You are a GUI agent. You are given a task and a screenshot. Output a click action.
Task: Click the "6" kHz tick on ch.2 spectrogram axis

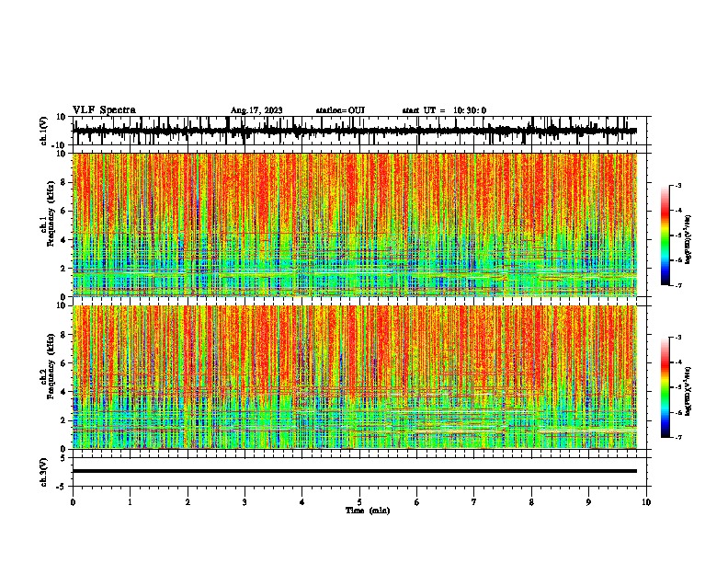64,362
